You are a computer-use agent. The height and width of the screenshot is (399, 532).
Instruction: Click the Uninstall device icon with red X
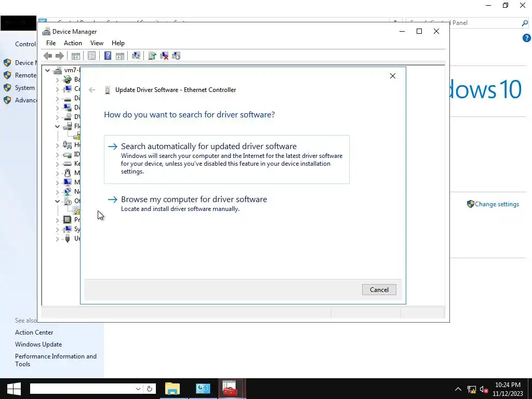point(164,56)
